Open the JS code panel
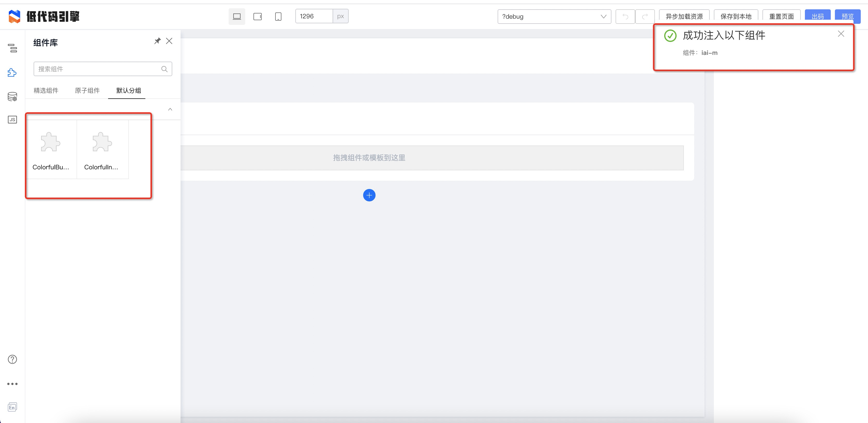This screenshot has width=868, height=423. (x=12, y=119)
